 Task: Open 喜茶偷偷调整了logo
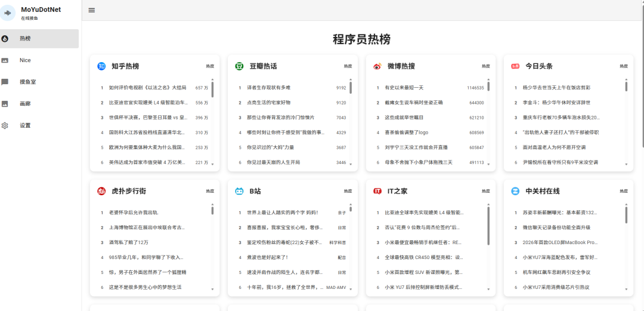[x=407, y=133]
